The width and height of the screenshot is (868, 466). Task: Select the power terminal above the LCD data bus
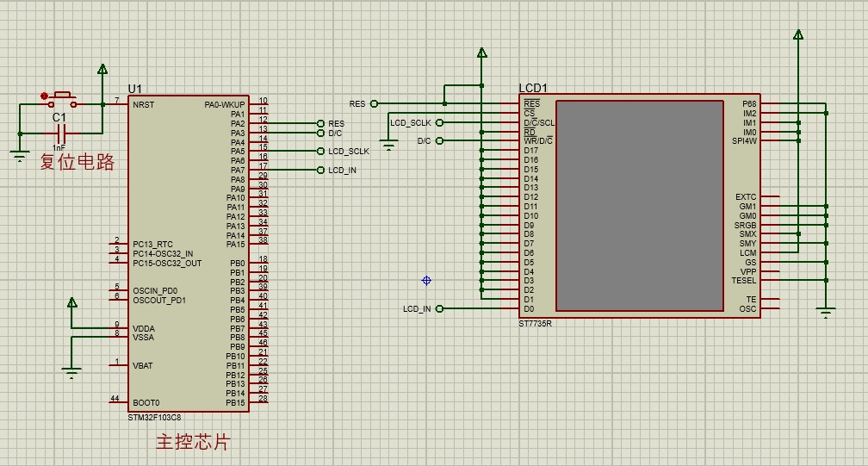[481, 53]
